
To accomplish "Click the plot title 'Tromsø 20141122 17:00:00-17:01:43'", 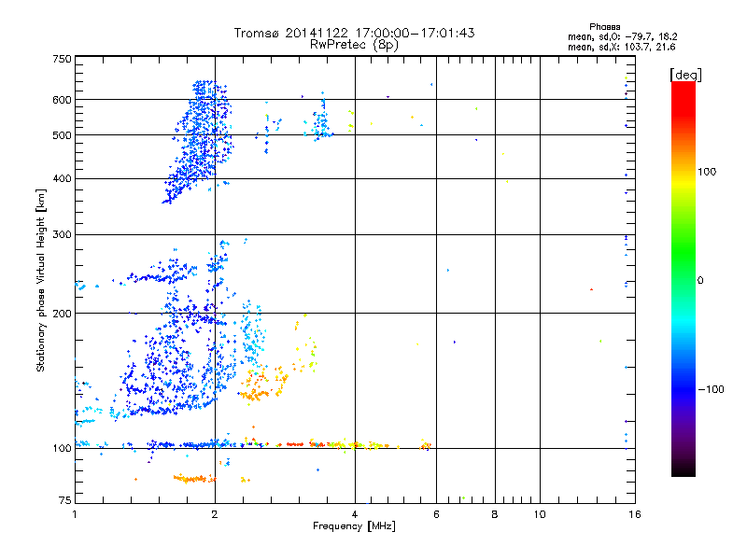I will [x=354, y=33].
